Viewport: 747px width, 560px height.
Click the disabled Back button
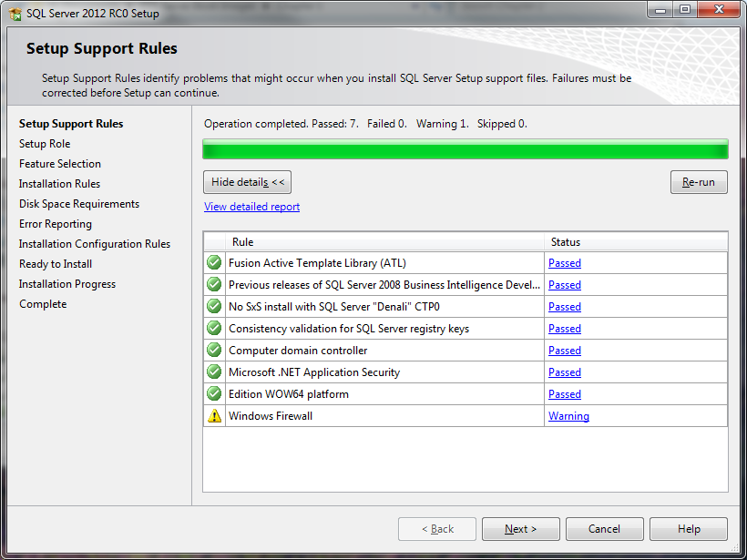(437, 528)
